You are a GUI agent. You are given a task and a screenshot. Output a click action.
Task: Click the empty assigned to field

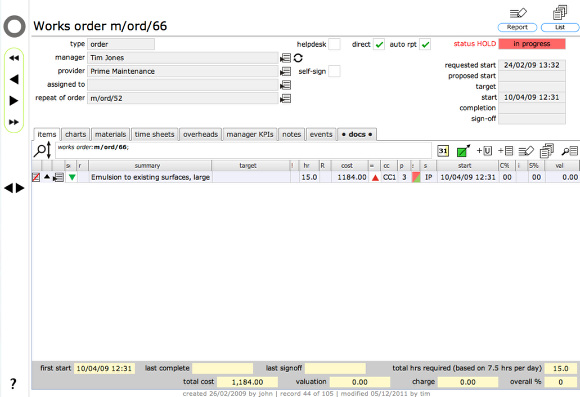point(183,85)
